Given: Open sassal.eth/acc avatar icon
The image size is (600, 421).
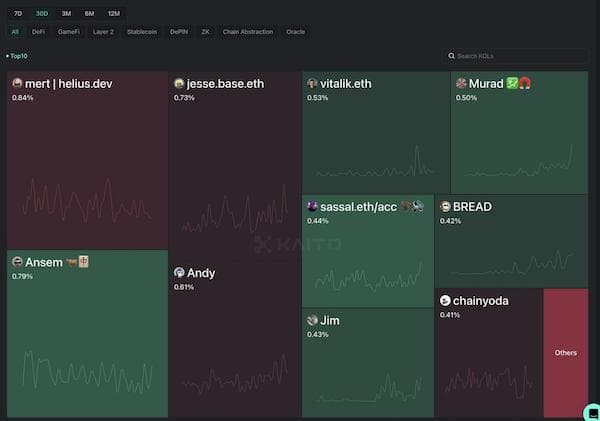Looking at the screenshot, I should [312, 206].
